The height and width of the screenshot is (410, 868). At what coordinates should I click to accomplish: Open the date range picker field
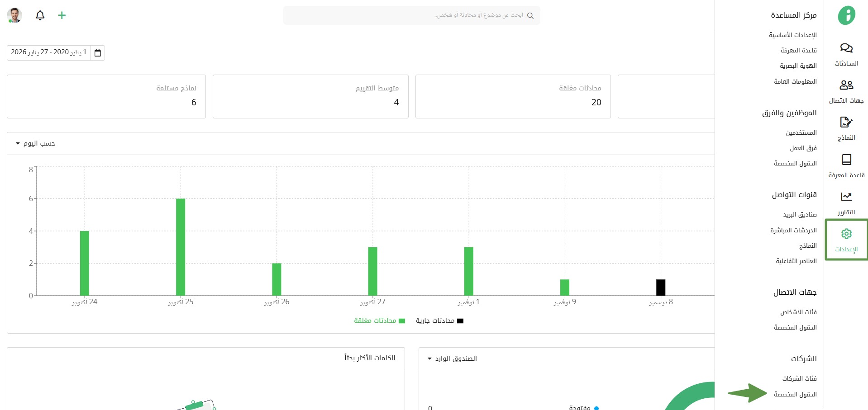tap(48, 52)
